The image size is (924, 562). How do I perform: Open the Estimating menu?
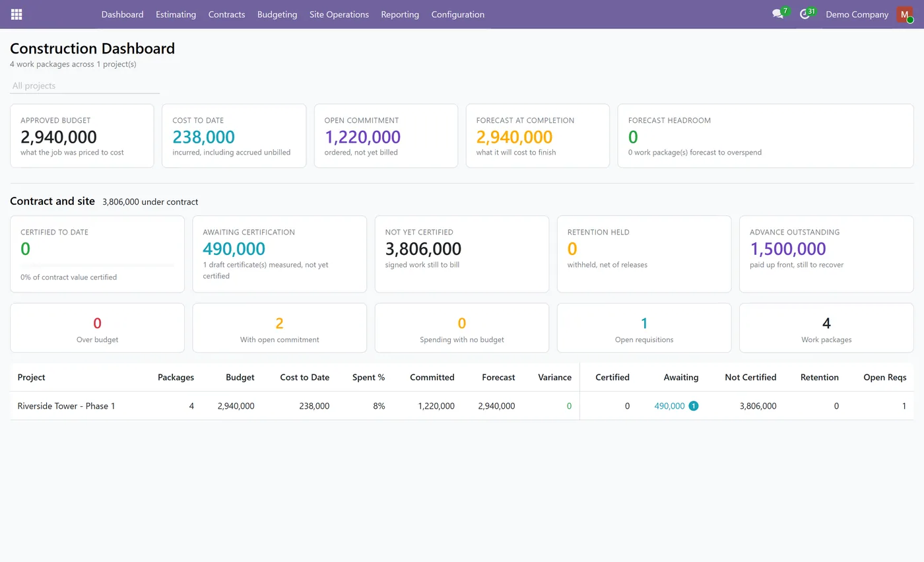[176, 14]
